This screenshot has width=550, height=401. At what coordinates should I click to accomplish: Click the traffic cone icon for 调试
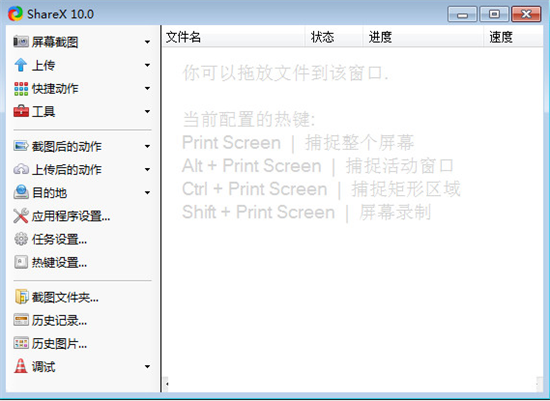click(21, 366)
